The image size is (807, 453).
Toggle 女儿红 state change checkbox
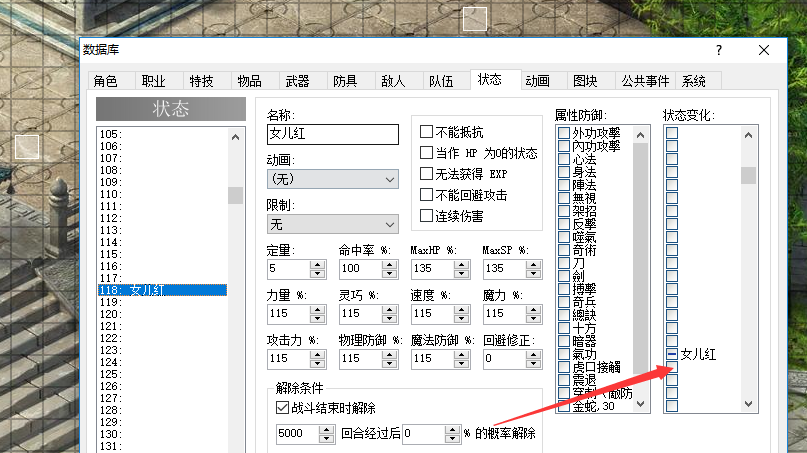pos(672,354)
